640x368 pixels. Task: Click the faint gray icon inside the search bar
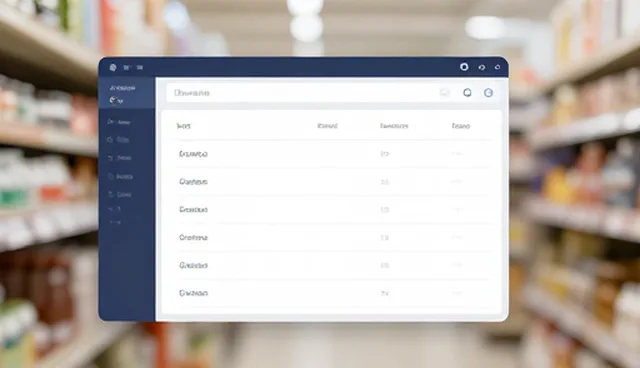(x=444, y=93)
